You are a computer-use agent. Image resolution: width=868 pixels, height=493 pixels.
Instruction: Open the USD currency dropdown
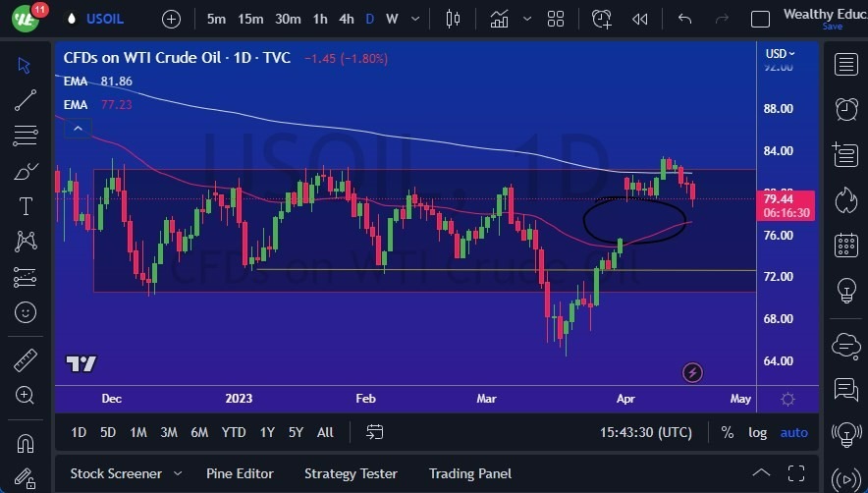780,54
